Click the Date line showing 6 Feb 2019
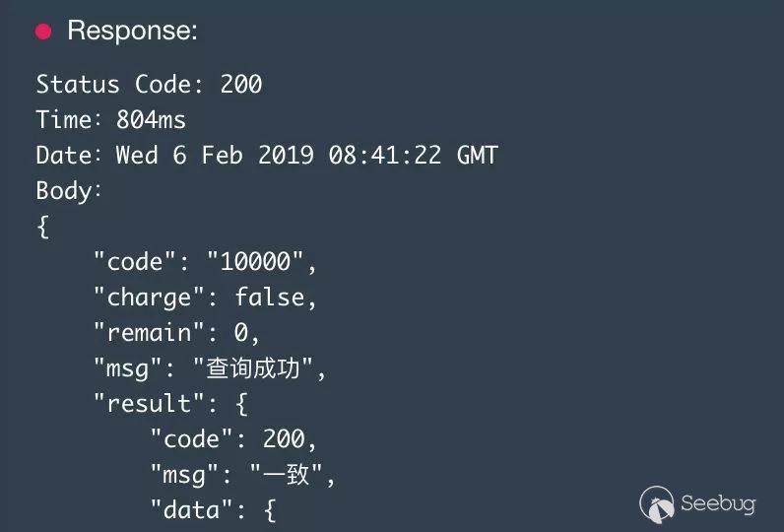784x532 pixels. coord(266,156)
